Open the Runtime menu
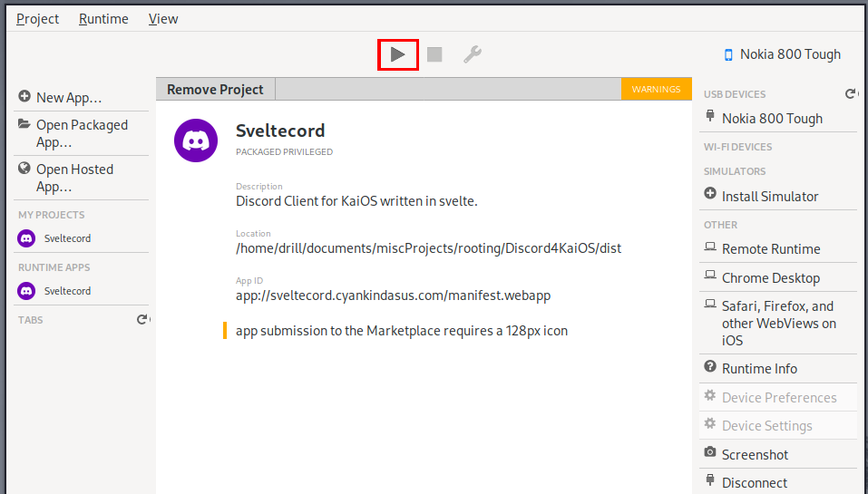This screenshot has width=868, height=494. pyautogui.click(x=103, y=19)
